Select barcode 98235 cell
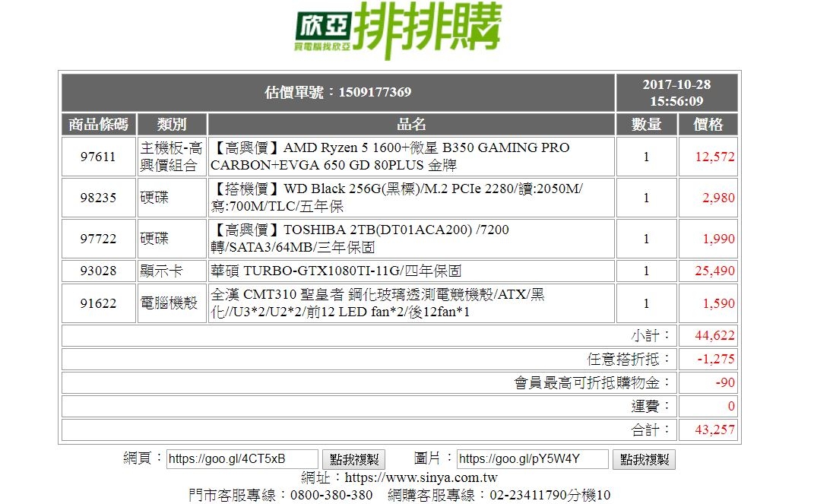The image size is (814, 504). click(x=99, y=198)
